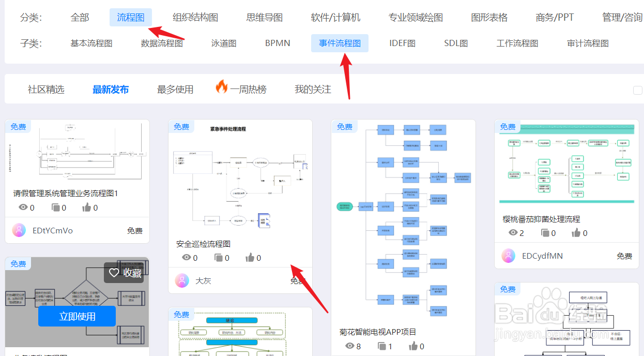This screenshot has width=644, height=356.
Task: Click the avatar of user 大灰
Action: pyautogui.click(x=181, y=280)
